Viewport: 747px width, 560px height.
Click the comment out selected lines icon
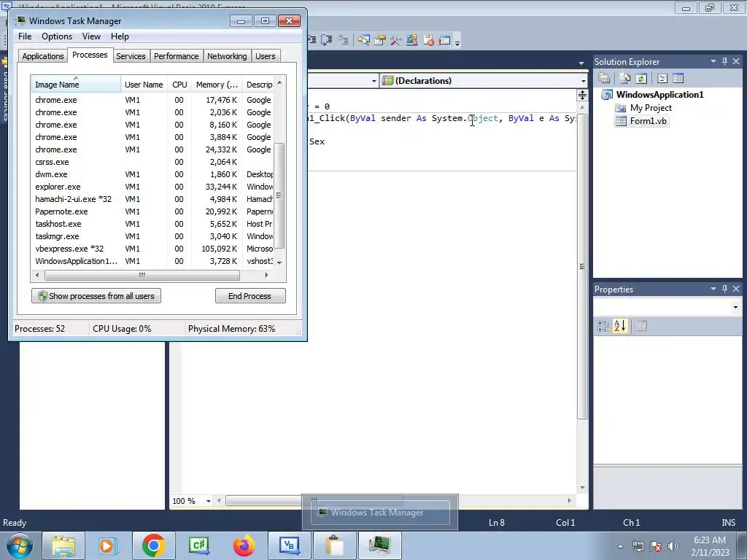point(327,40)
